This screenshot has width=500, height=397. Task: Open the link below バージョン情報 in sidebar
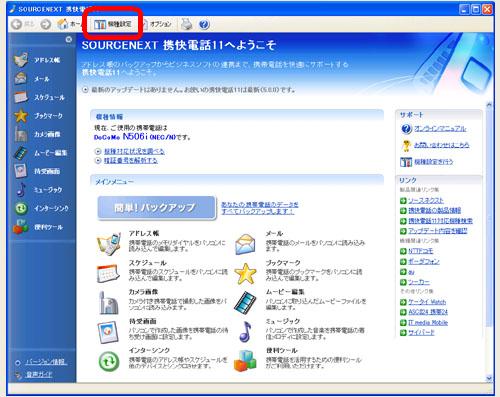[x=39, y=375]
